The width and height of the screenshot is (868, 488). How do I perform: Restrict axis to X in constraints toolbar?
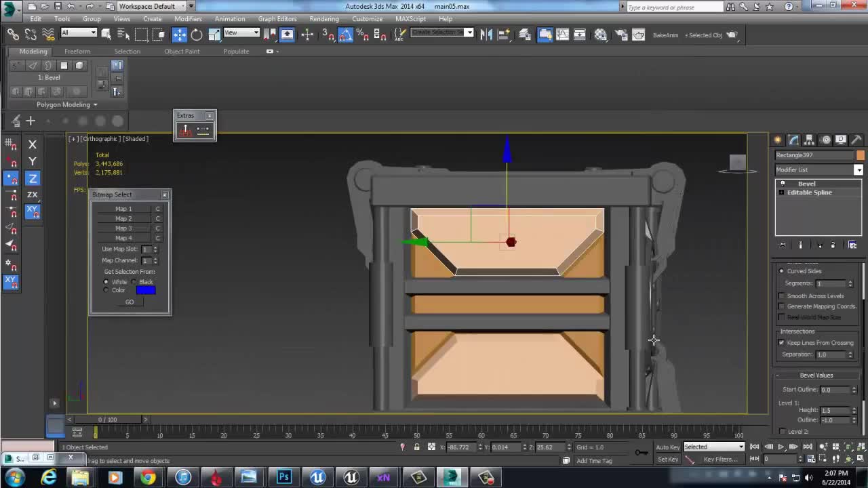point(32,144)
